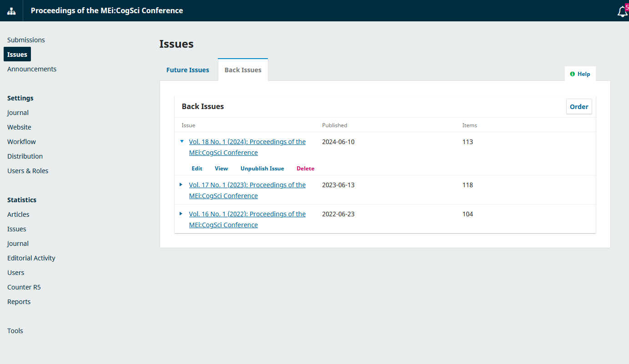Expand the Vol. 16 No. 1 (2022) row
Image resolution: width=629 pixels, height=364 pixels.
pos(181,214)
